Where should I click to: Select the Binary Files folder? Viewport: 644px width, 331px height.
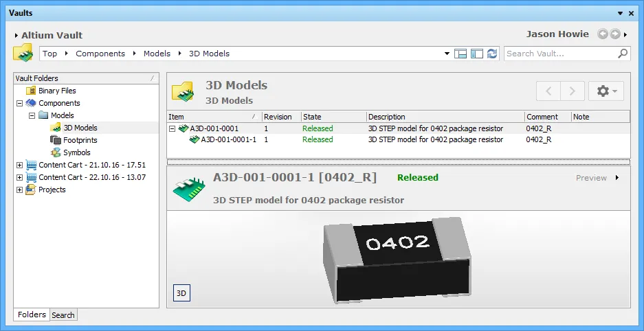pyautogui.click(x=57, y=91)
